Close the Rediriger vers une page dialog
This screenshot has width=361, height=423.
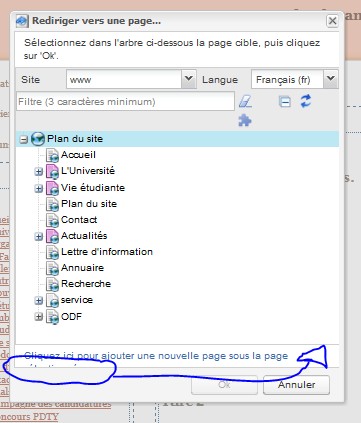pos(332,21)
